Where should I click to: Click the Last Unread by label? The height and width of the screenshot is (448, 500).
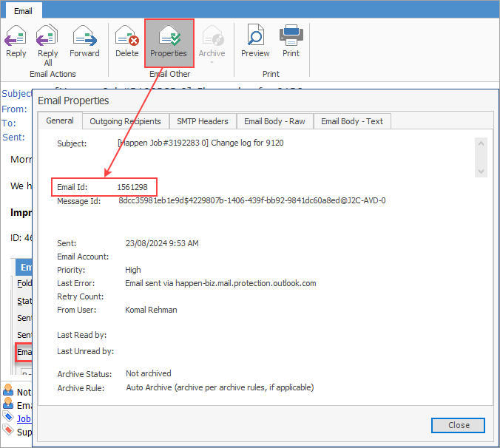(x=86, y=351)
